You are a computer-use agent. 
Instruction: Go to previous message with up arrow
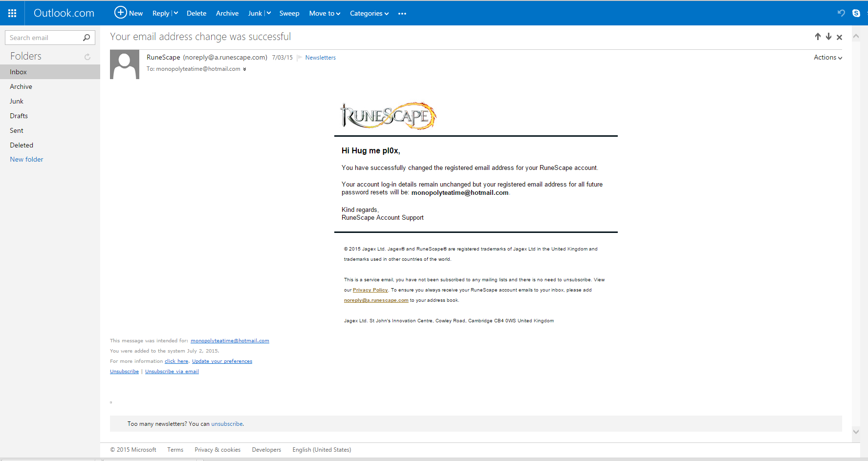[818, 37]
